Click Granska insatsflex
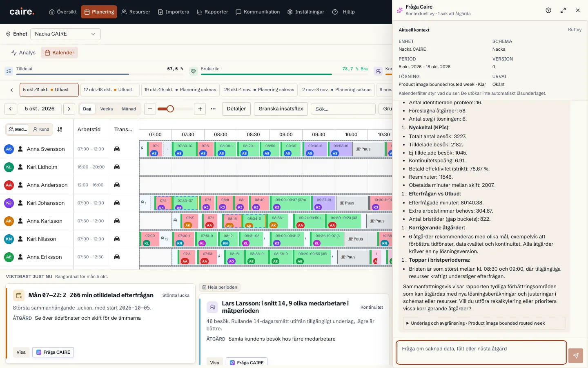 [x=281, y=109]
